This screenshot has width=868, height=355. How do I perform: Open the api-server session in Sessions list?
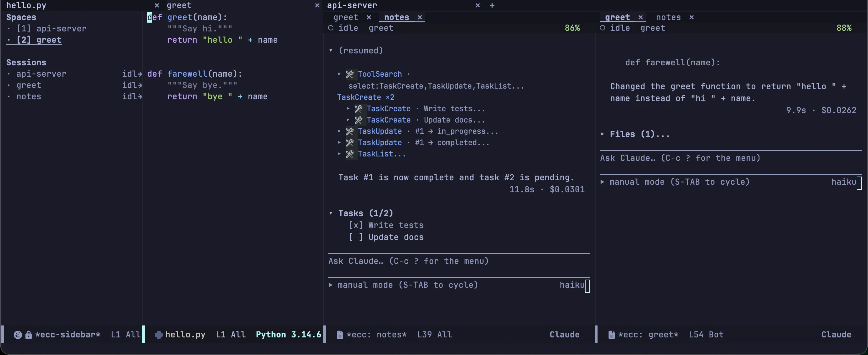pos(41,74)
